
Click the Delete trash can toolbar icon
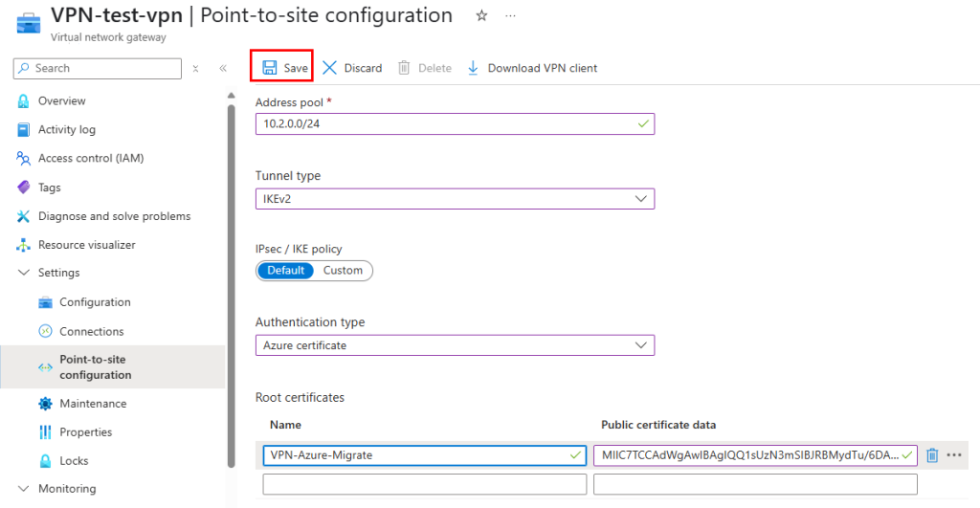coord(404,68)
